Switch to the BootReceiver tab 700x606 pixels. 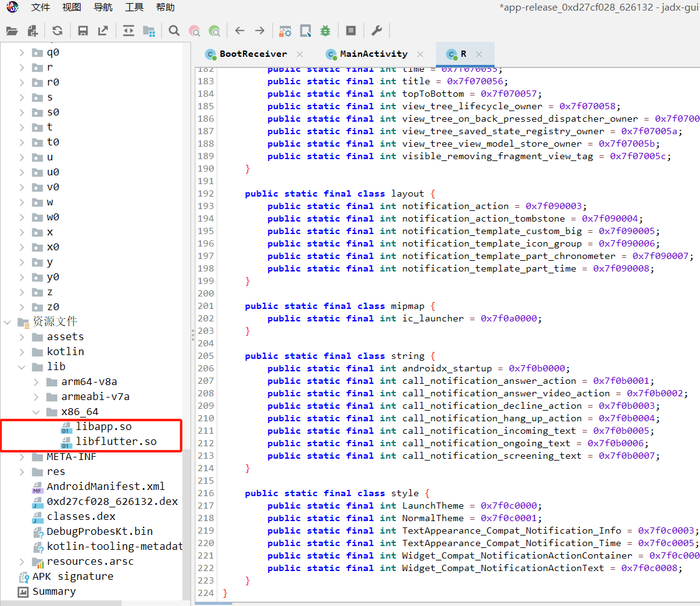(x=253, y=54)
